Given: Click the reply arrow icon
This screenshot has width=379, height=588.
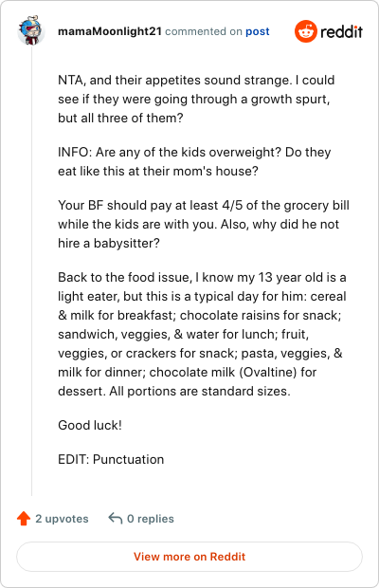Looking at the screenshot, I should pyautogui.click(x=116, y=518).
